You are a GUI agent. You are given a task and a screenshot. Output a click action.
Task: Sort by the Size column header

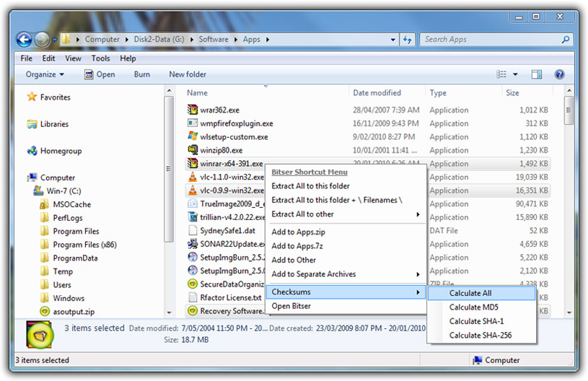[x=512, y=92]
